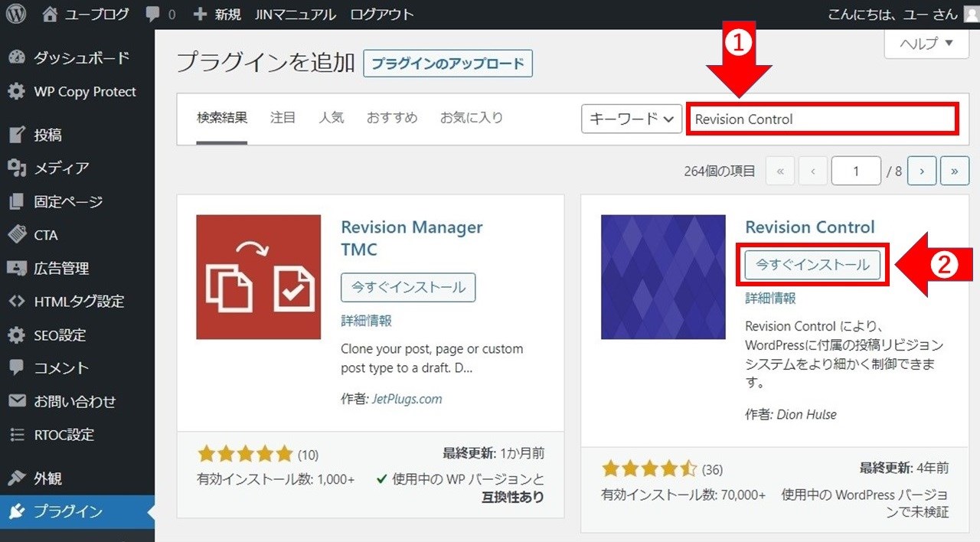980x542 pixels.
Task: Click the 有効インストール数: 1,000+ text
Action: point(276,479)
